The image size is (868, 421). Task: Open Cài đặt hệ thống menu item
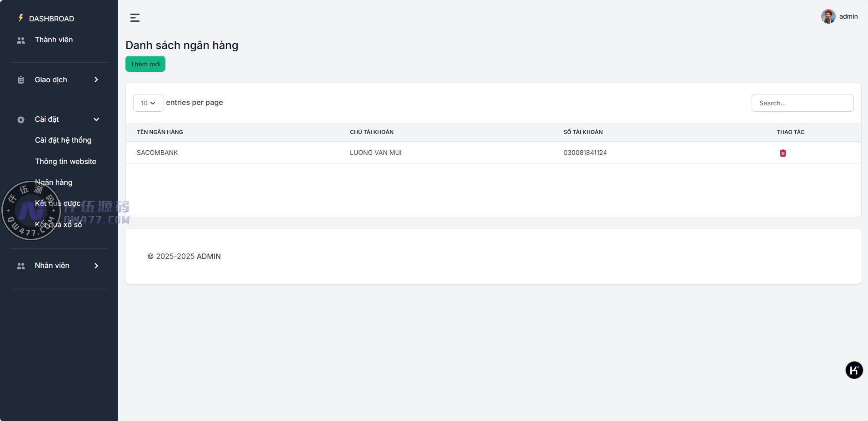point(63,140)
